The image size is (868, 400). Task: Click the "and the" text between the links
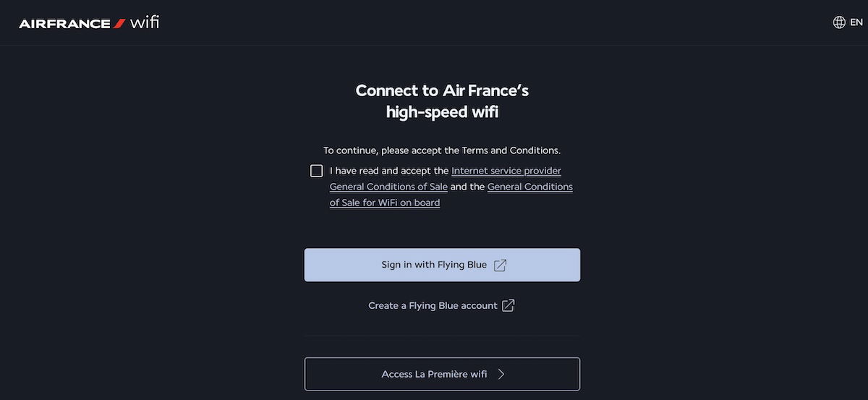pos(467,187)
